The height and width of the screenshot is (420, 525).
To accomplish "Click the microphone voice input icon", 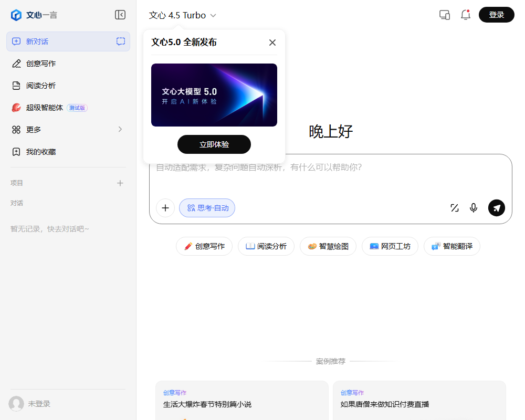I will (x=473, y=208).
